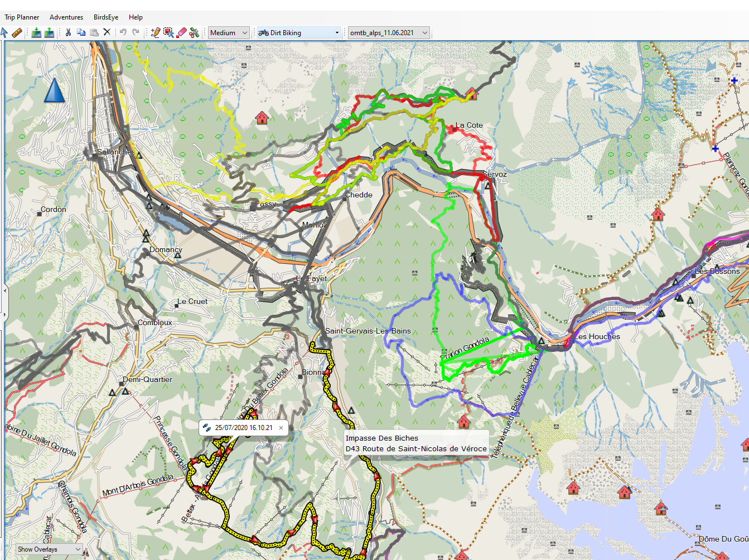
Task: Click the Delete X icon in toolbar
Action: pyautogui.click(x=107, y=33)
